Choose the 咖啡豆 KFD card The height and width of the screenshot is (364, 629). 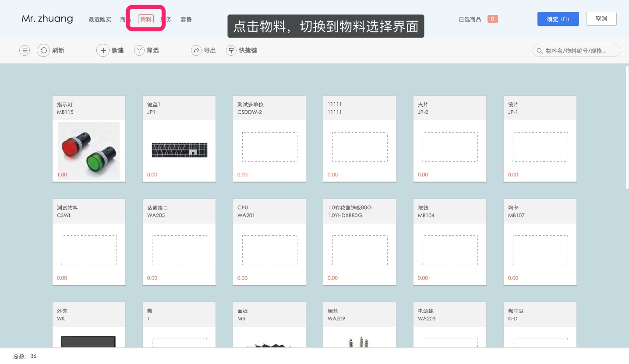(x=540, y=325)
